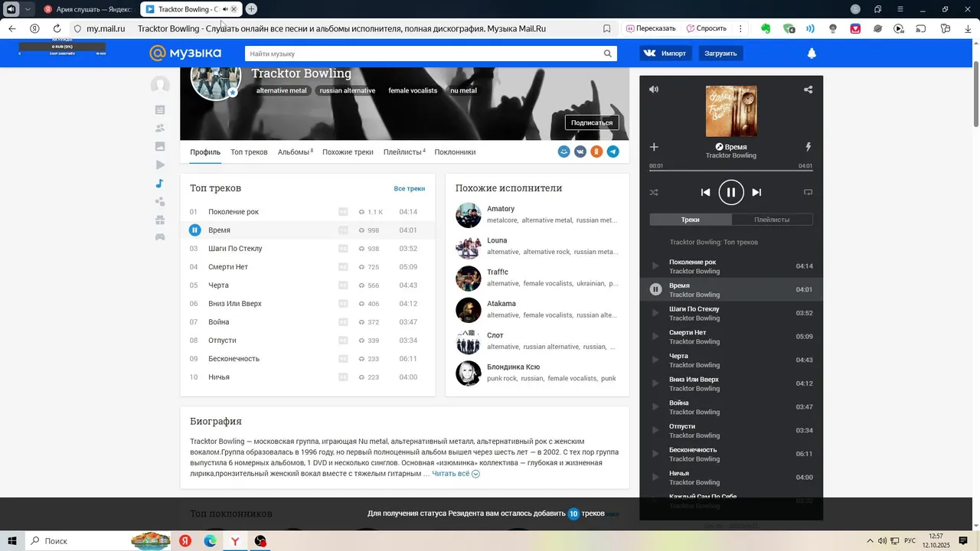The image size is (980, 551).
Task: Open the notifications bell icon
Action: (812, 54)
